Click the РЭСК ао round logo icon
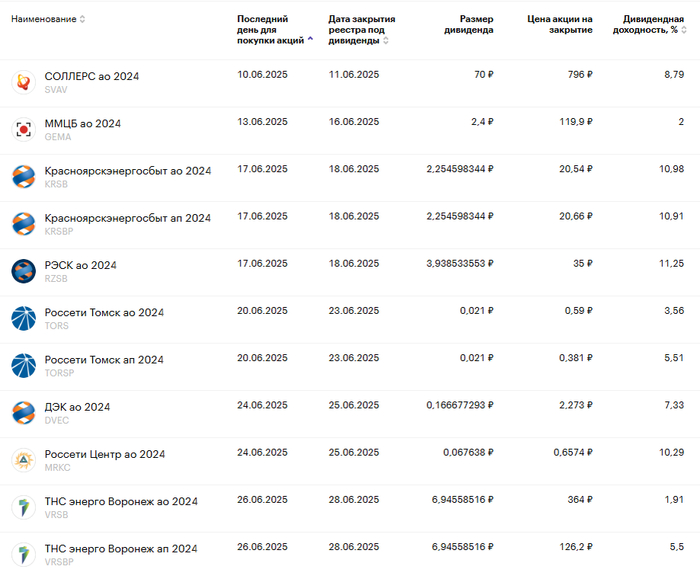Screen dimensions: 700x579 point(23,271)
